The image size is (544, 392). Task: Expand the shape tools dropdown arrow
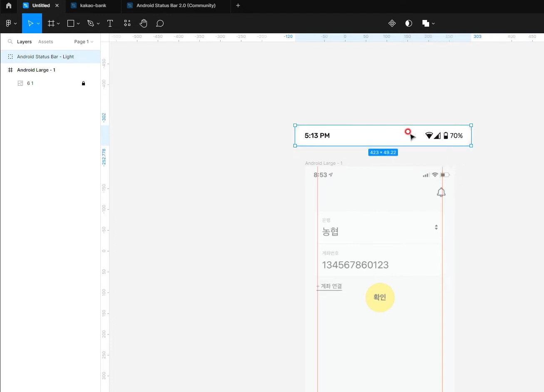tap(78, 24)
